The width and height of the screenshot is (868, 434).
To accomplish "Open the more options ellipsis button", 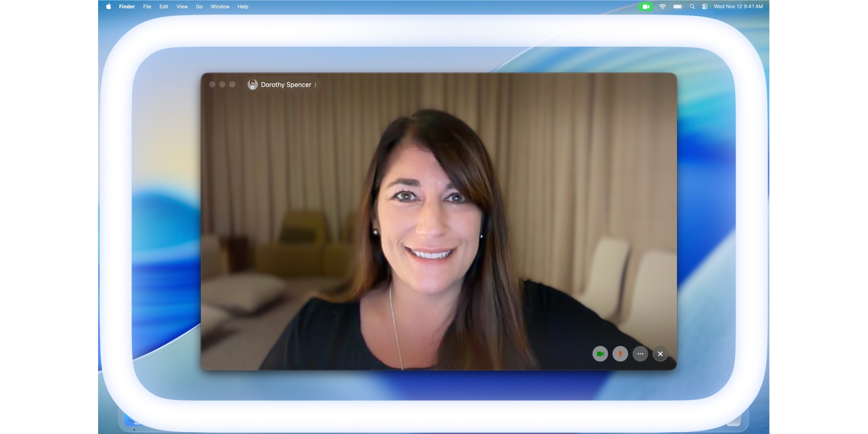I will (x=640, y=354).
